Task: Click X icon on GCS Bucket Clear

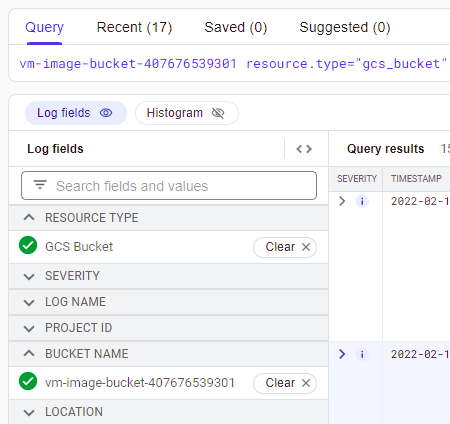Action: click(306, 247)
